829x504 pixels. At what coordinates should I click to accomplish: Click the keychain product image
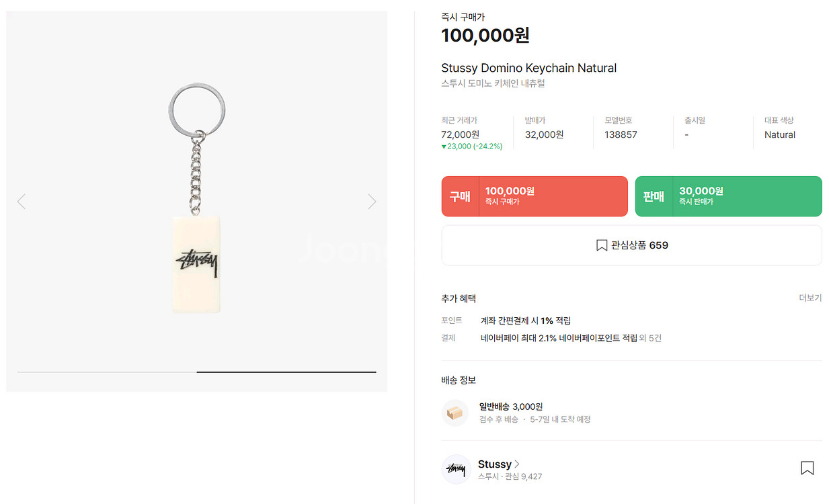coord(196,202)
